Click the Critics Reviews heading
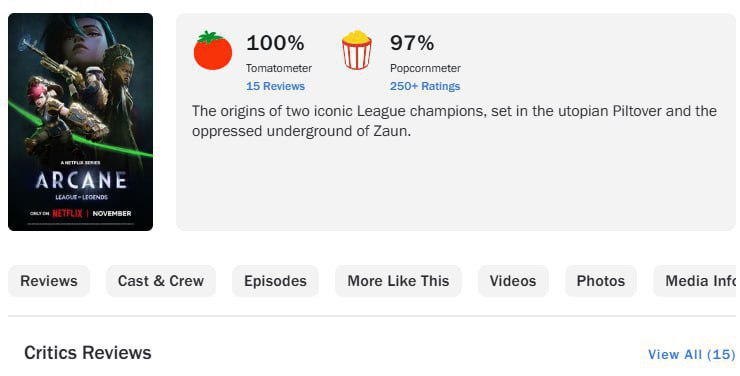 (x=88, y=353)
